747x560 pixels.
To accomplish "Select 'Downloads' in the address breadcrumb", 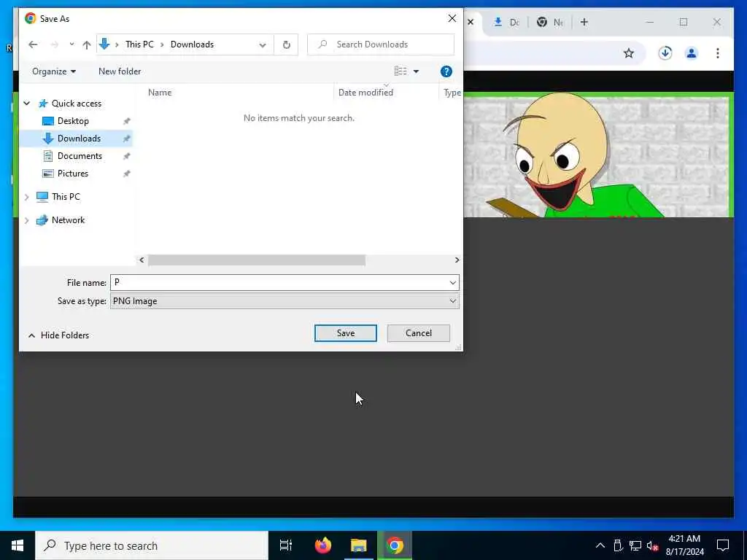I will pos(192,44).
